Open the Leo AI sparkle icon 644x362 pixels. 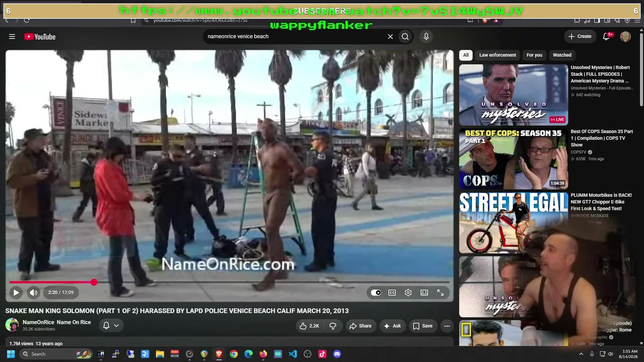(617, 20)
